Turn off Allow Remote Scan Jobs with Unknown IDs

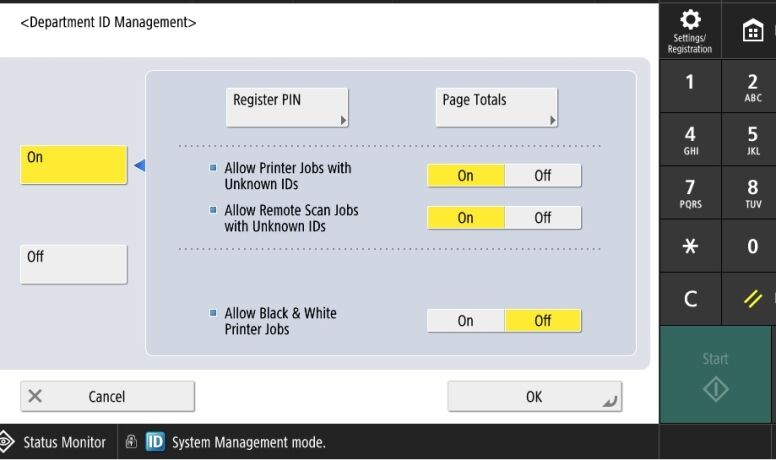click(x=542, y=218)
